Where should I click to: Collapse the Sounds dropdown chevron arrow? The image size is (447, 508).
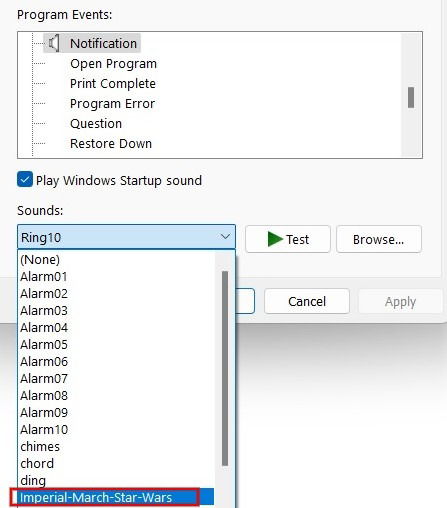coord(225,237)
